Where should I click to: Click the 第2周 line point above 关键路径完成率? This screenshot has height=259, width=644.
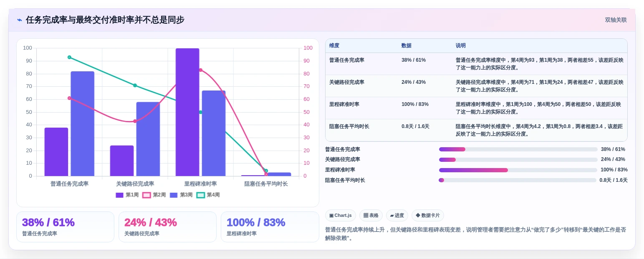coord(135,121)
